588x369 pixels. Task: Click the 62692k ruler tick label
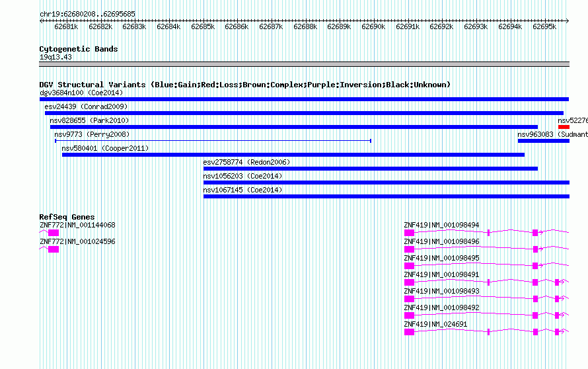click(x=441, y=26)
